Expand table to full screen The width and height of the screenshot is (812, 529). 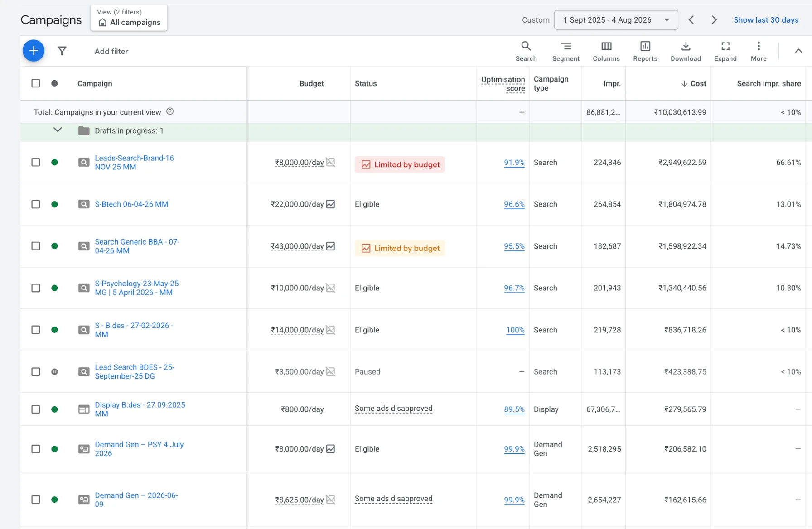[725, 51]
